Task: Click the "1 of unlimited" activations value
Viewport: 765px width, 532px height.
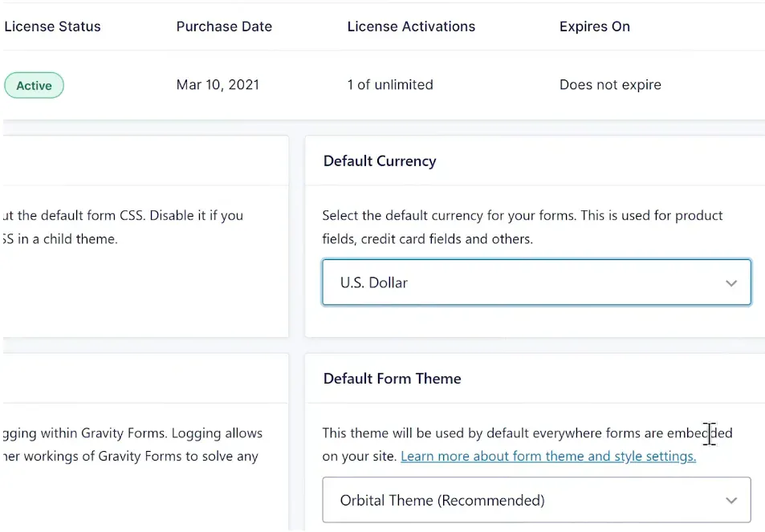Action: point(389,85)
